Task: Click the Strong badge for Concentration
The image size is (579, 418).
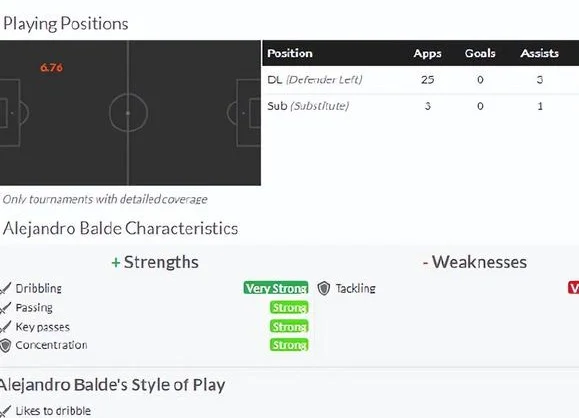Action: pos(289,345)
